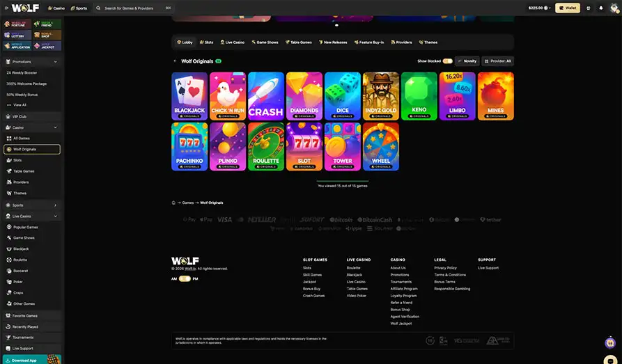Open the notifications bell
Screen dimensions: 622x364
tap(601, 8)
